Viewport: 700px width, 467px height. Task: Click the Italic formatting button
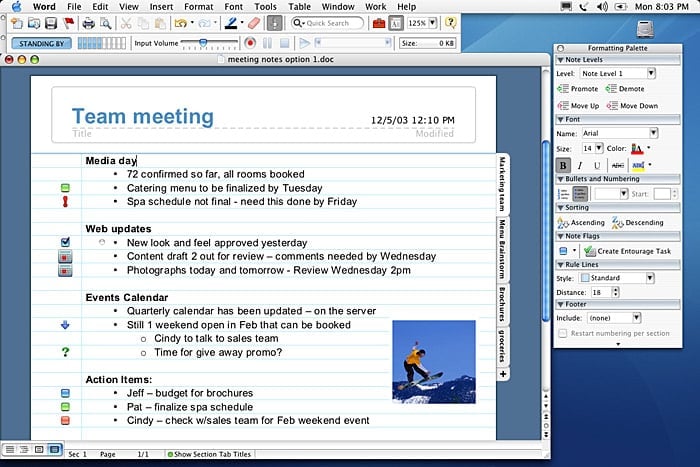tap(580, 165)
